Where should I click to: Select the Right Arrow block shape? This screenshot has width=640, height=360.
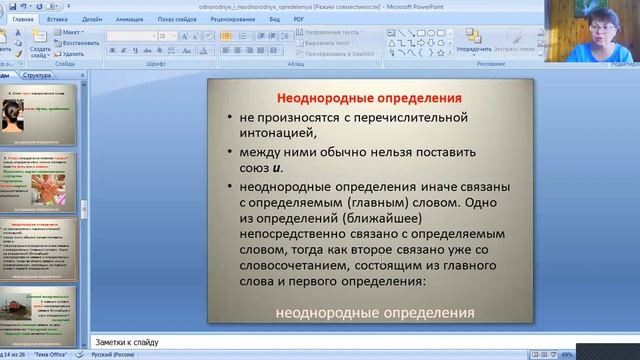click(x=421, y=43)
